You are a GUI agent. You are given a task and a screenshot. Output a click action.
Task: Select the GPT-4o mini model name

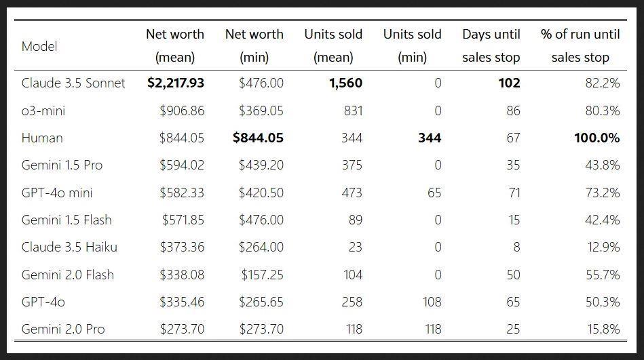[56, 193]
